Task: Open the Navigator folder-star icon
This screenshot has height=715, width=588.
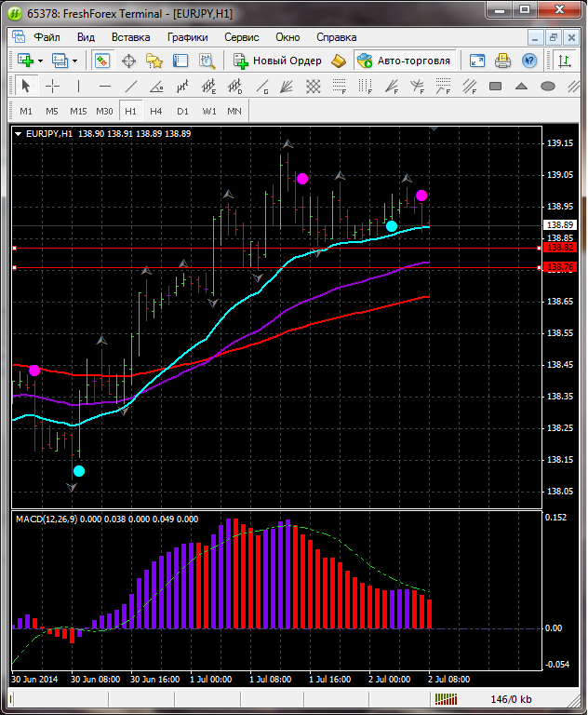Action: (154, 61)
